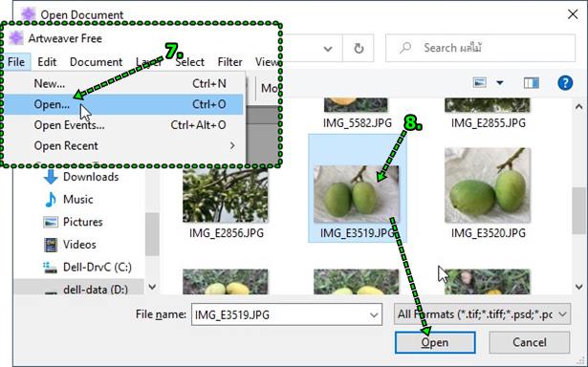Viewport: 588px width, 367px height.
Task: Click the Open button
Action: click(435, 342)
